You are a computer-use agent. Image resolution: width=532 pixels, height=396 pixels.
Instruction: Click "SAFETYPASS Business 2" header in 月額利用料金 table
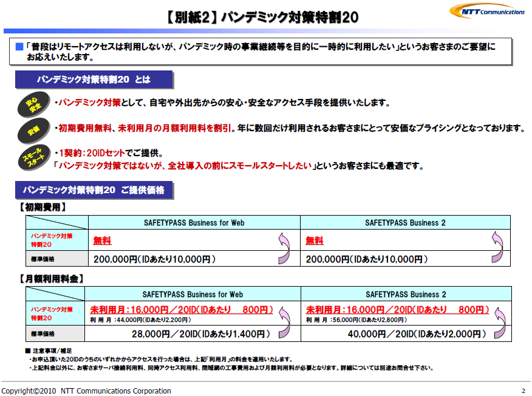[x=406, y=294]
